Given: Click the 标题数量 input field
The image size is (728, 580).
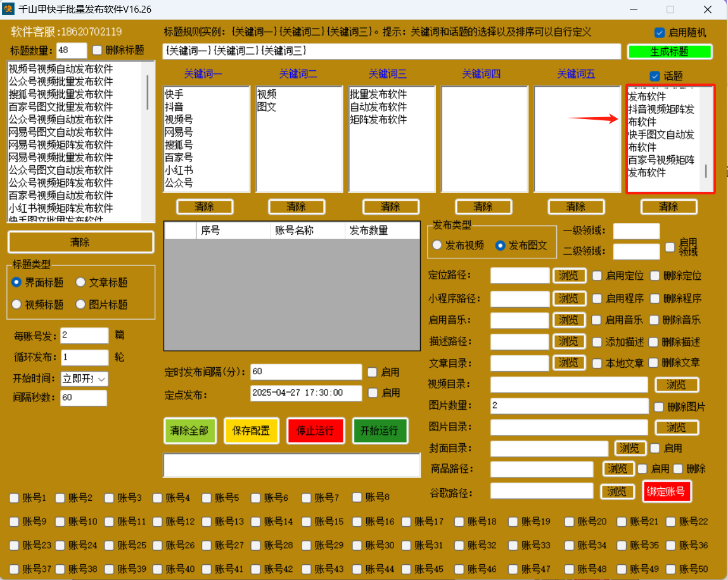Looking at the screenshot, I should pyautogui.click(x=71, y=51).
